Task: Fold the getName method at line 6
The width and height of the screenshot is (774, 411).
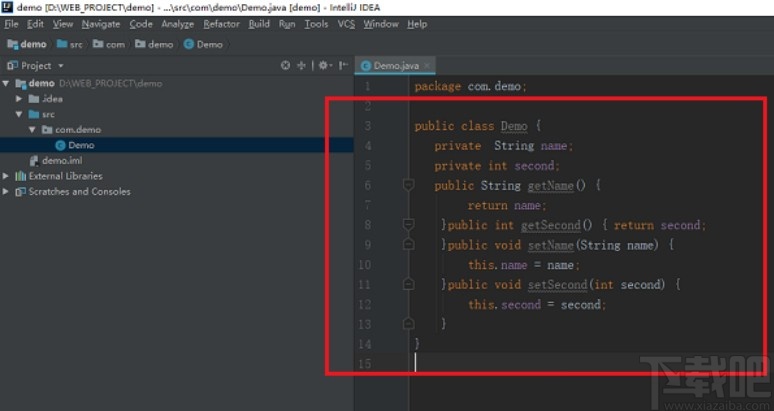Action: (408, 185)
